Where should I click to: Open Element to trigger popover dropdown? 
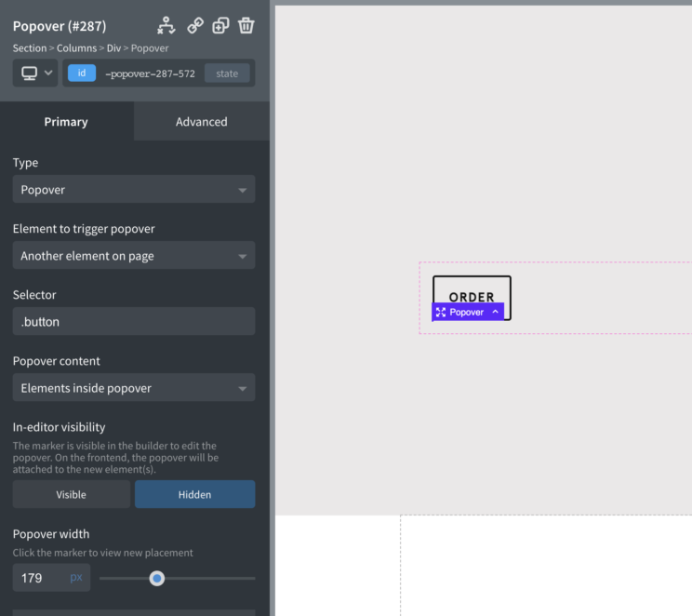[134, 256]
